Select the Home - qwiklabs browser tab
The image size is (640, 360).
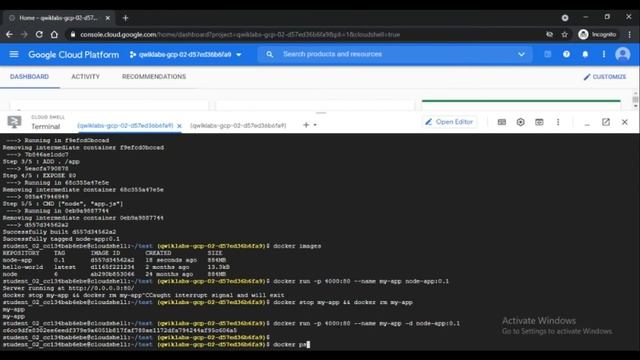click(x=58, y=18)
